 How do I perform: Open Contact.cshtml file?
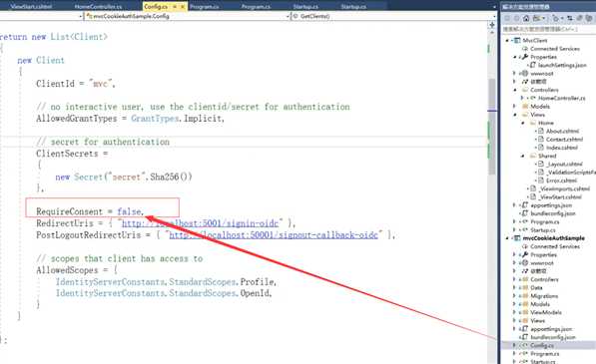click(564, 140)
